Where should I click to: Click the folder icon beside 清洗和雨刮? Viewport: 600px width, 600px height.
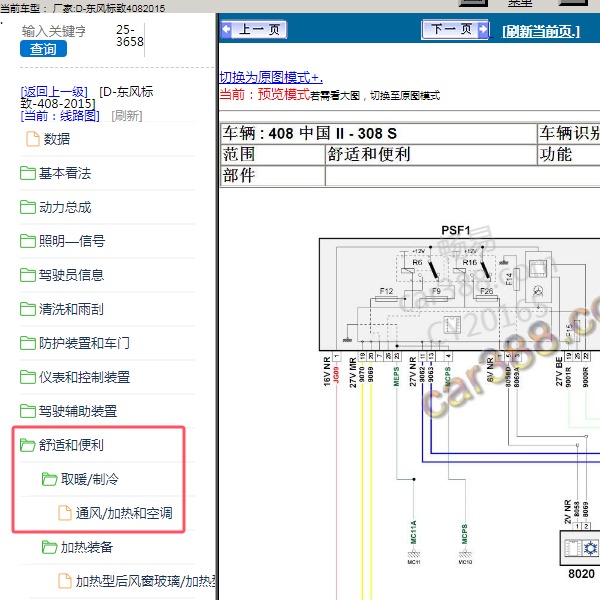(x=28, y=309)
